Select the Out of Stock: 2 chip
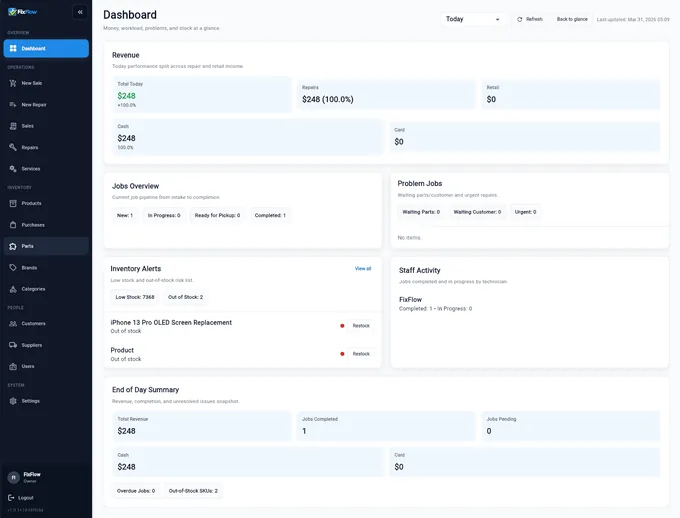Screen dimensions: 680x518 [186, 297]
